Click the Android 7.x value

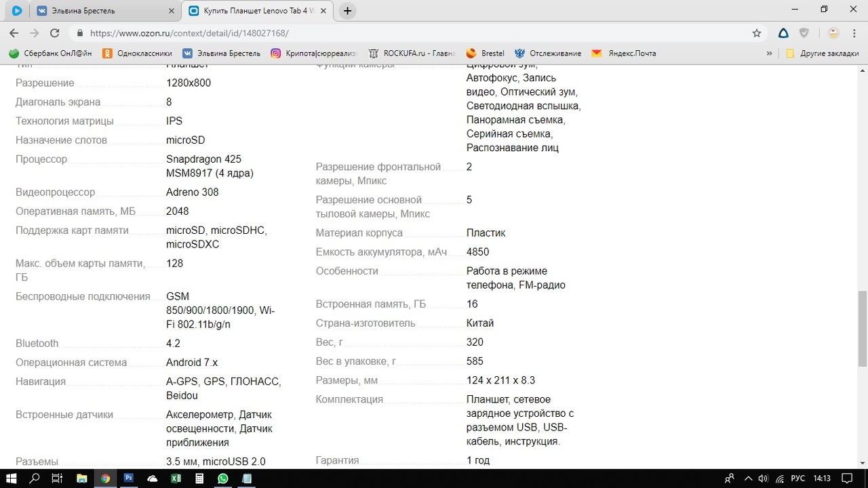click(x=192, y=363)
